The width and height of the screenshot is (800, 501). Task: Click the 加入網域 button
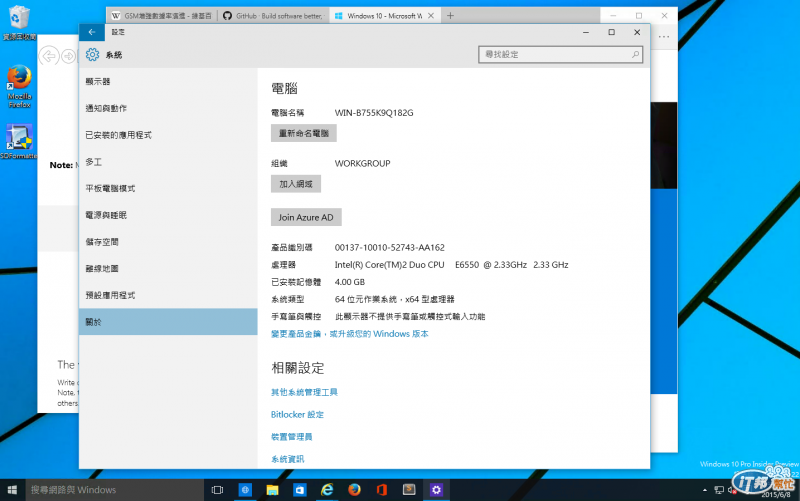[x=296, y=184]
